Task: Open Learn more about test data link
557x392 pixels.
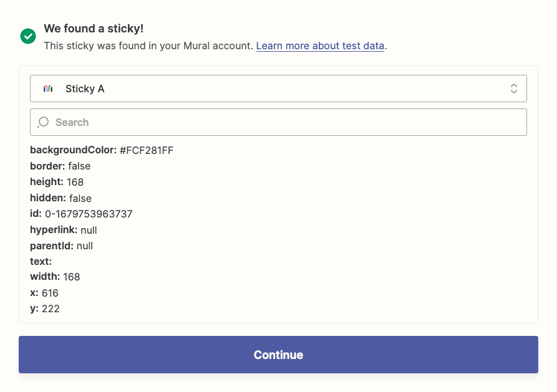Action: pos(320,45)
